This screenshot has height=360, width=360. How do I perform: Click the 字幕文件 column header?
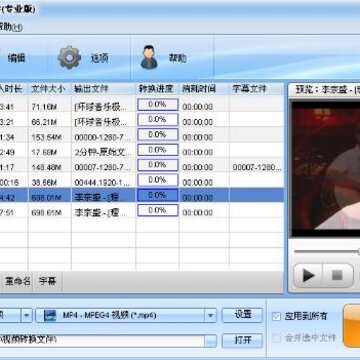[256, 89]
